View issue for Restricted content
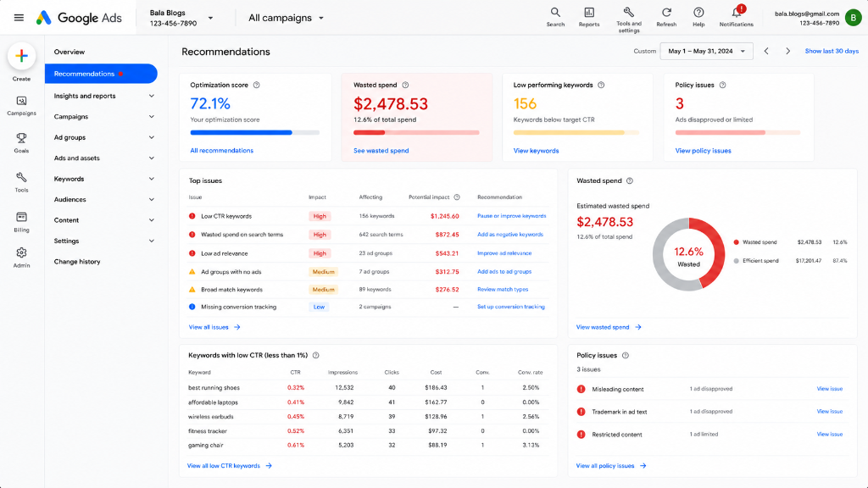The width and height of the screenshot is (868, 488). pos(829,435)
